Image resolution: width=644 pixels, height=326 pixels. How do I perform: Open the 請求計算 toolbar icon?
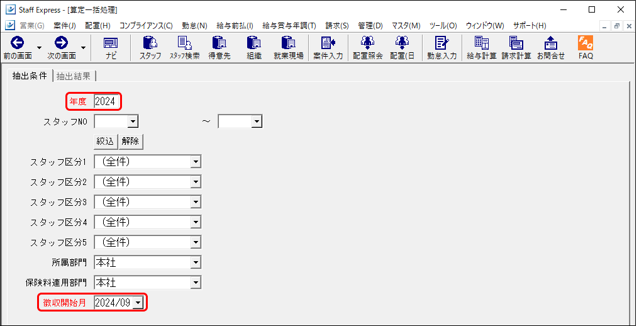[516, 47]
